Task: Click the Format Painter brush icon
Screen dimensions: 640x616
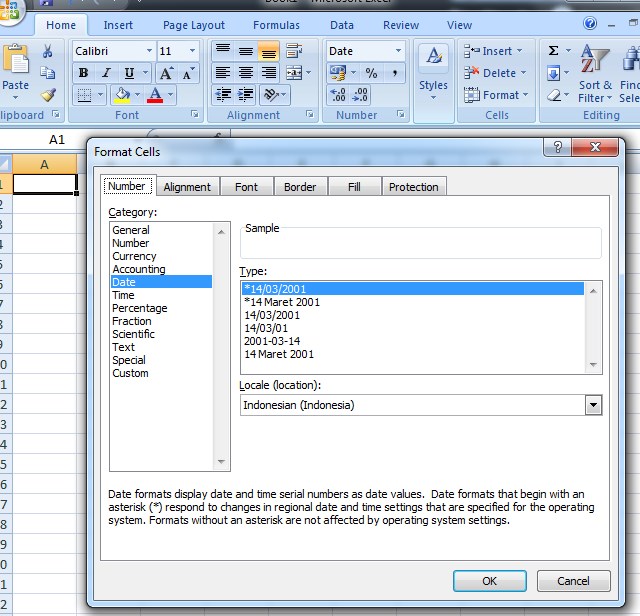Action: pyautogui.click(x=47, y=95)
